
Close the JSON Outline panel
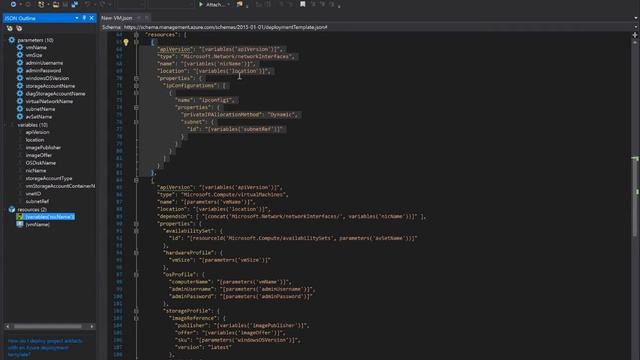pos(91,18)
